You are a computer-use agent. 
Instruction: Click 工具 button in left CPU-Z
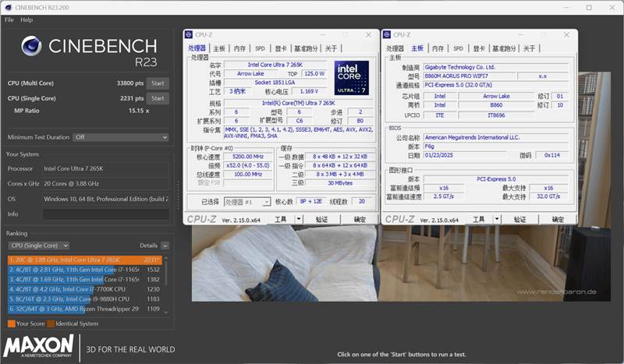[281, 219]
